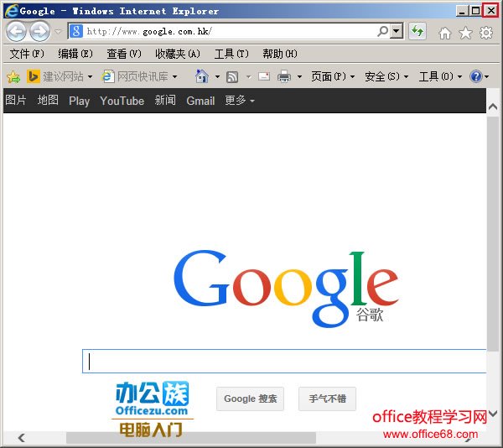Open the 工具(O) command bar dropdown
The height and width of the screenshot is (448, 503).
[x=440, y=76]
